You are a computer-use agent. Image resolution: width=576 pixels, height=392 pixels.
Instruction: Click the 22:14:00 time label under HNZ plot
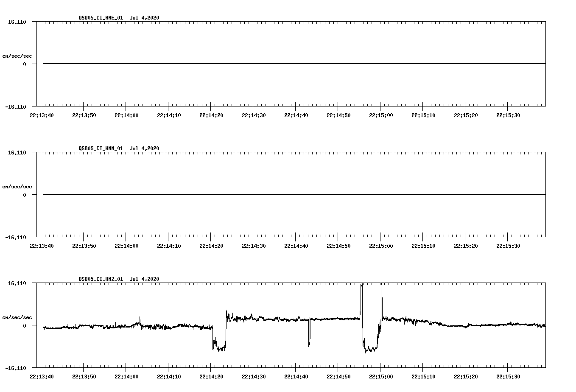126,376
